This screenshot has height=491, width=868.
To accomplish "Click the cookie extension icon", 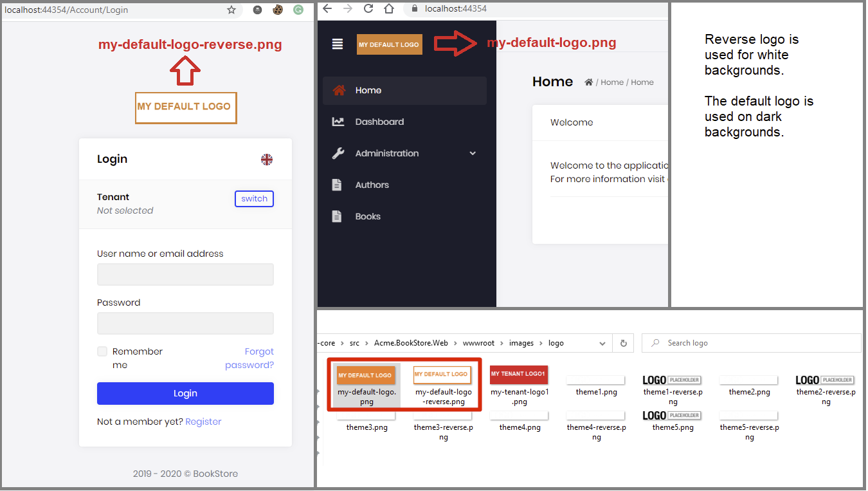I will (278, 10).
